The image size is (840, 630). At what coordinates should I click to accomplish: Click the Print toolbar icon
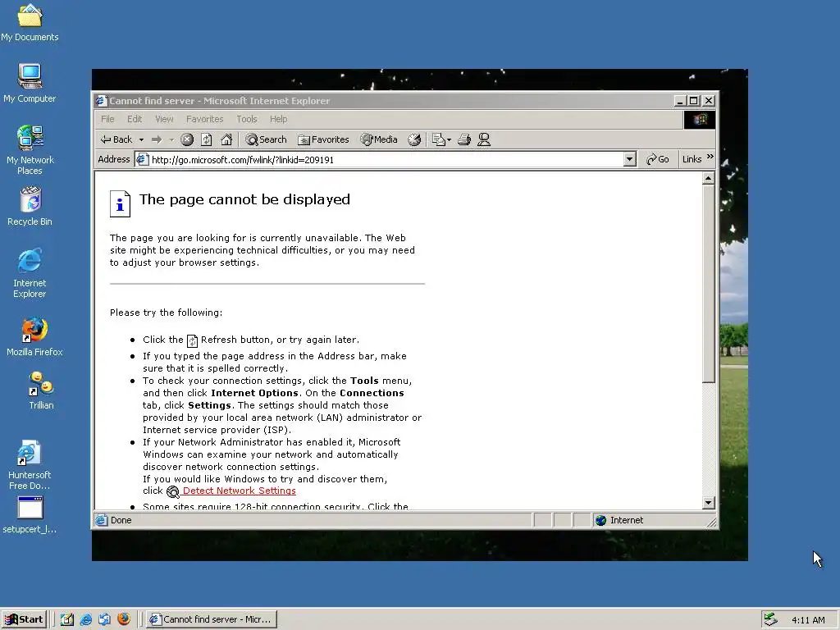464,139
